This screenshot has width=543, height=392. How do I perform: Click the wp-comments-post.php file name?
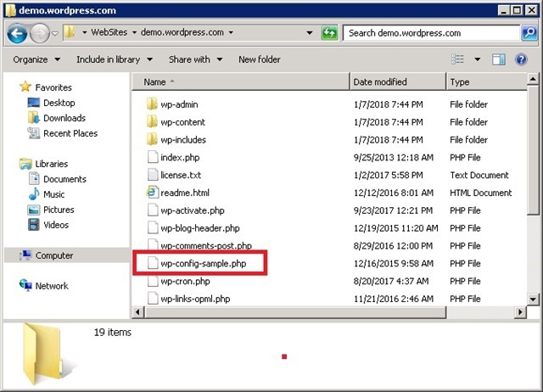point(206,246)
